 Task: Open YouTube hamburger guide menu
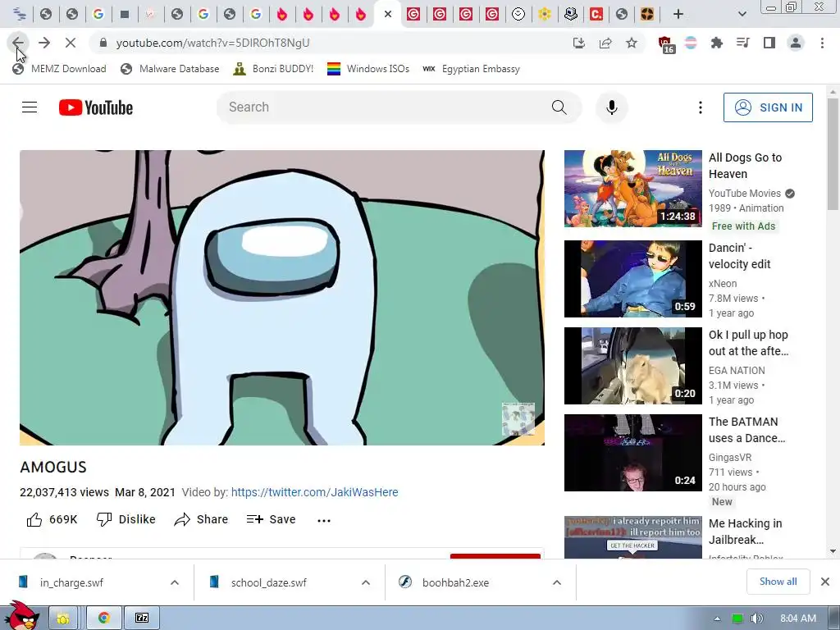pyautogui.click(x=30, y=107)
